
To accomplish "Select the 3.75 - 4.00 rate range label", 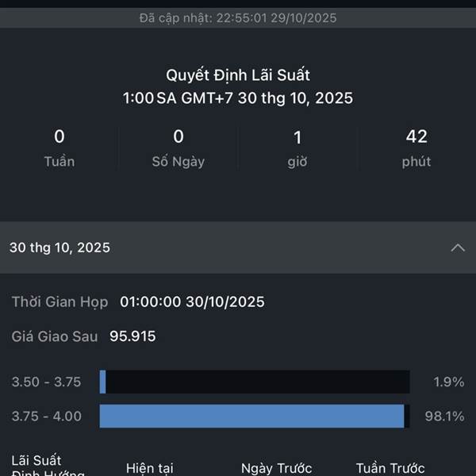I will pos(46,416).
